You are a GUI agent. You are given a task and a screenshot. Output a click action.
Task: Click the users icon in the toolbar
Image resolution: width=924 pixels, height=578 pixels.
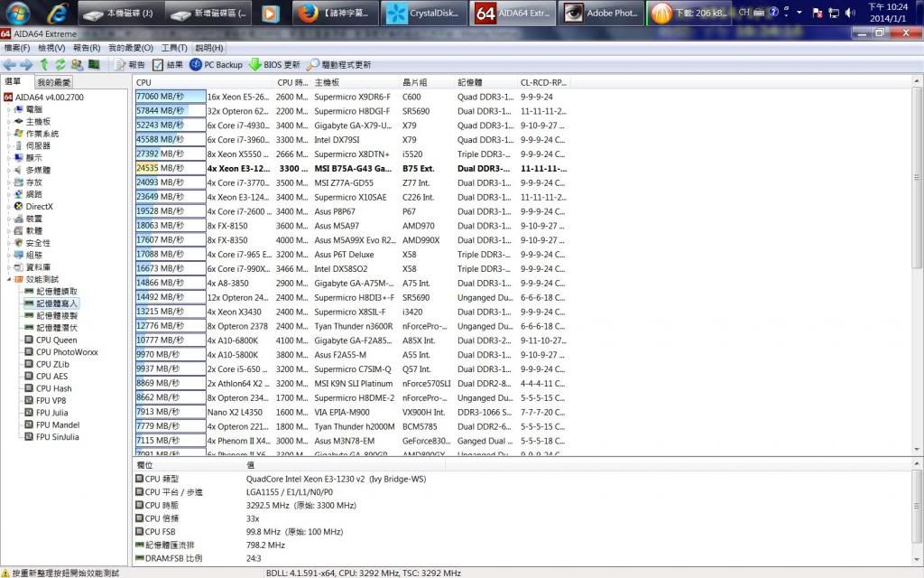pos(78,65)
